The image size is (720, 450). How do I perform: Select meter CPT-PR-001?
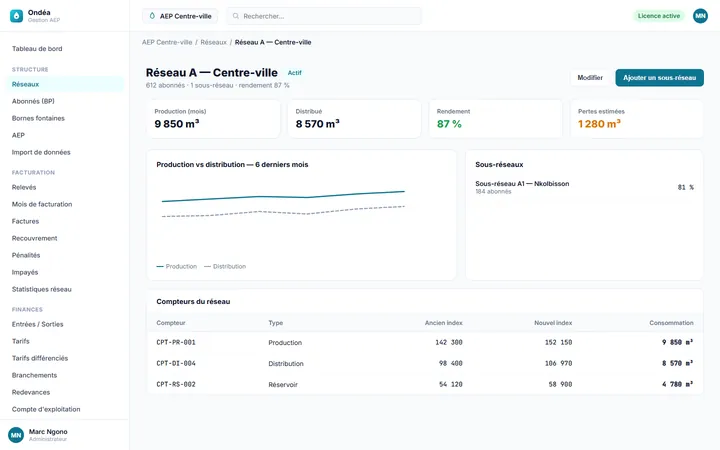pyautogui.click(x=176, y=342)
